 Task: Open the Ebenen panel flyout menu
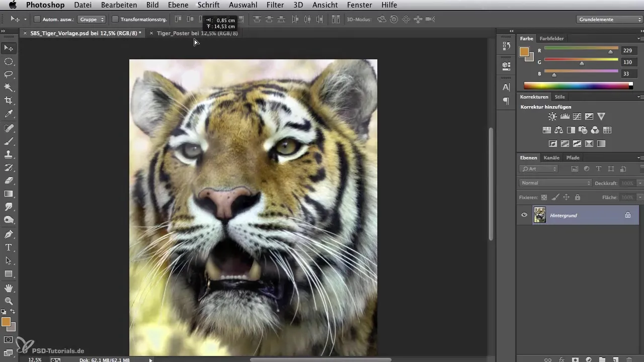pyautogui.click(x=640, y=158)
